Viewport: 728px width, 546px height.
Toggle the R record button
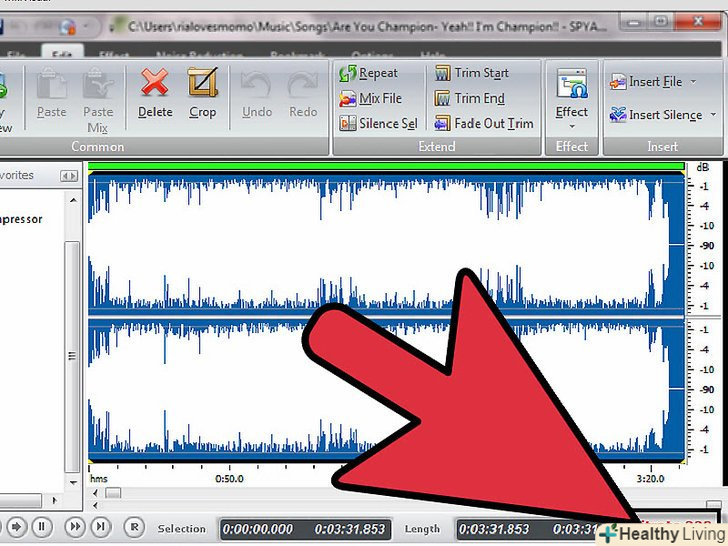(134, 527)
